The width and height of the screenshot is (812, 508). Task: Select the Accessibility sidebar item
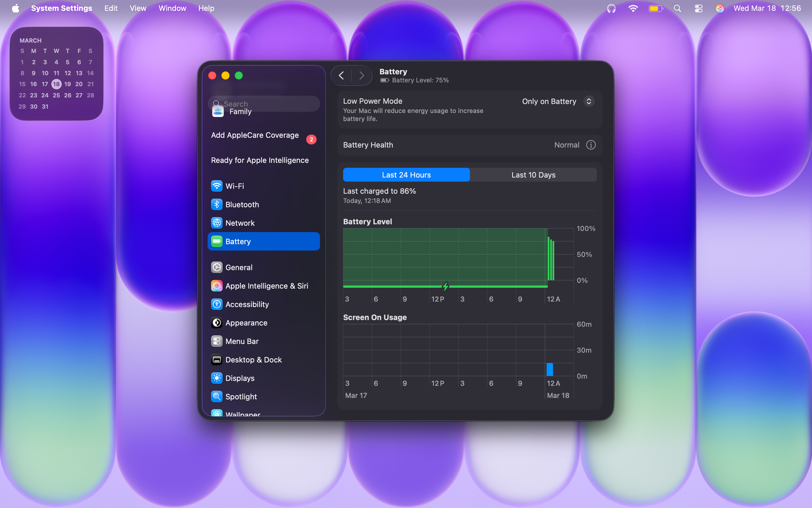(x=247, y=304)
